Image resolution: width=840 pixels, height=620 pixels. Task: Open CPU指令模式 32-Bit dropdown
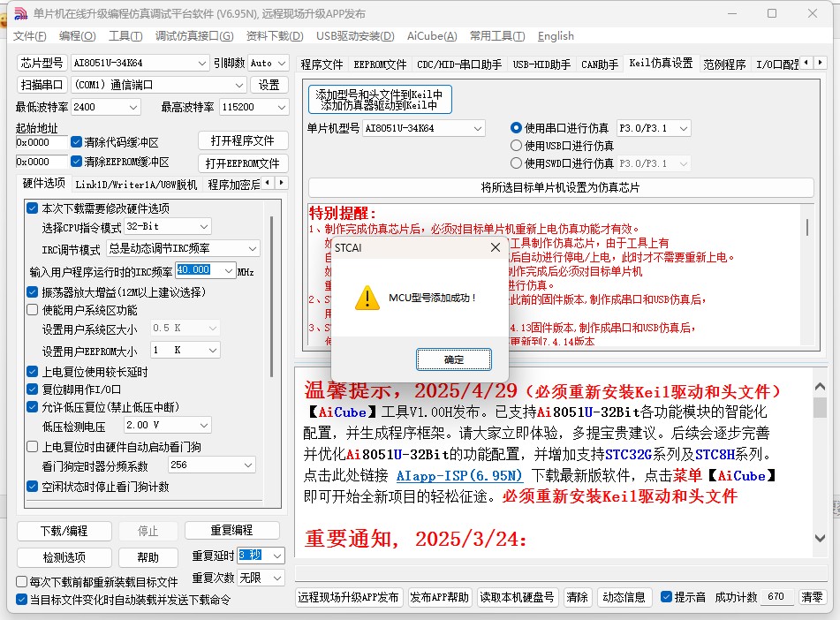(168, 226)
